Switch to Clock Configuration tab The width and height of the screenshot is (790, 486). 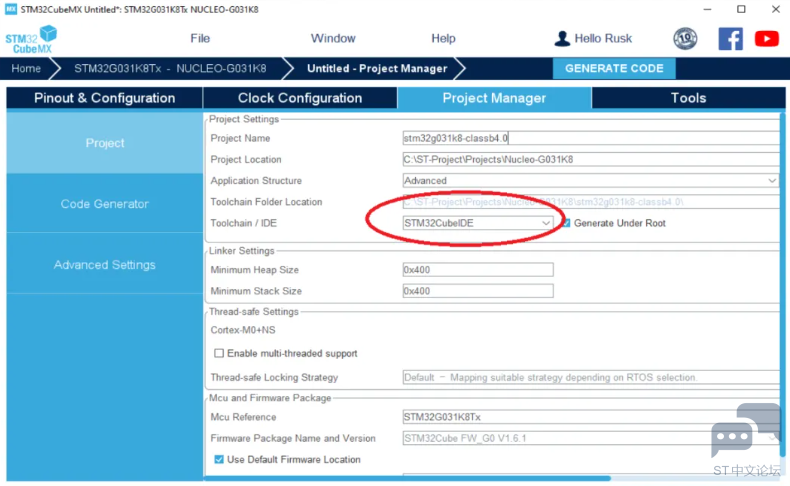300,98
